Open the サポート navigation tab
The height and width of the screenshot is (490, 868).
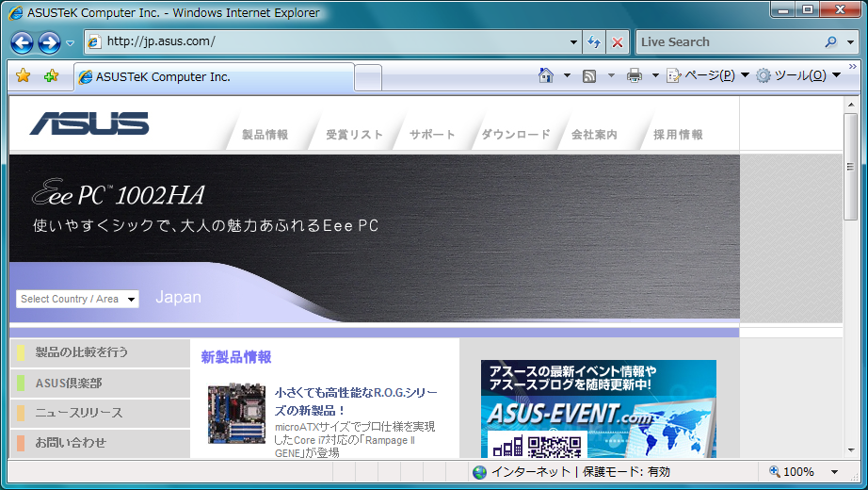click(x=432, y=135)
